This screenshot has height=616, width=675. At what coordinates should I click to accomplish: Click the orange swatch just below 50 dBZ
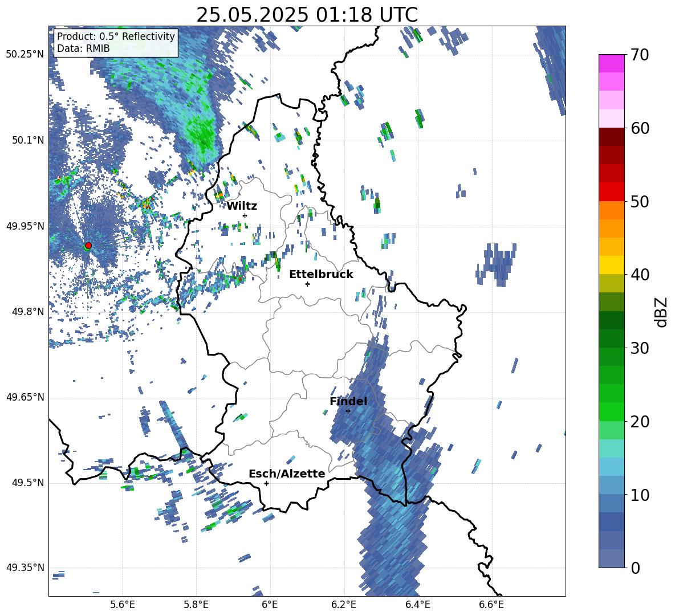pos(611,210)
